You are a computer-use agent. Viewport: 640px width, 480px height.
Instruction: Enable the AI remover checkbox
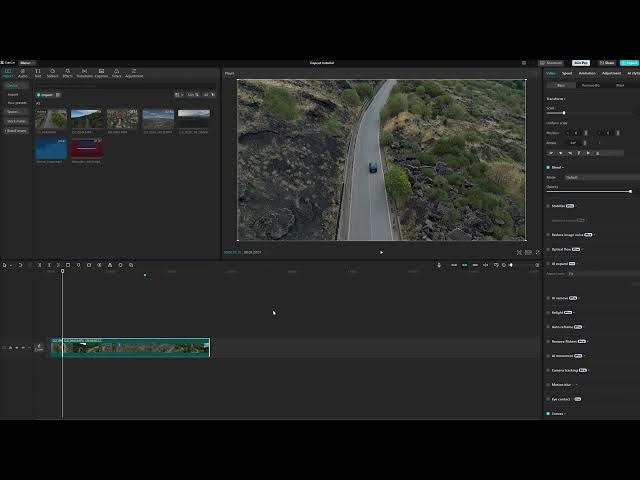[548, 298]
